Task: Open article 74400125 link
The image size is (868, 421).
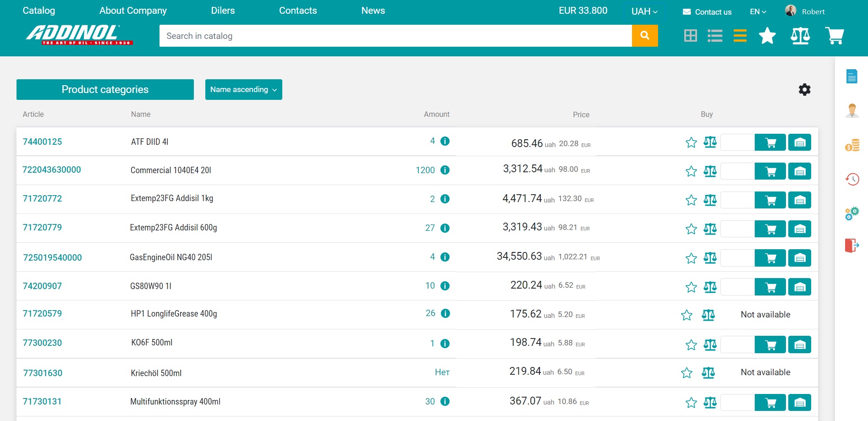Action: pos(42,142)
